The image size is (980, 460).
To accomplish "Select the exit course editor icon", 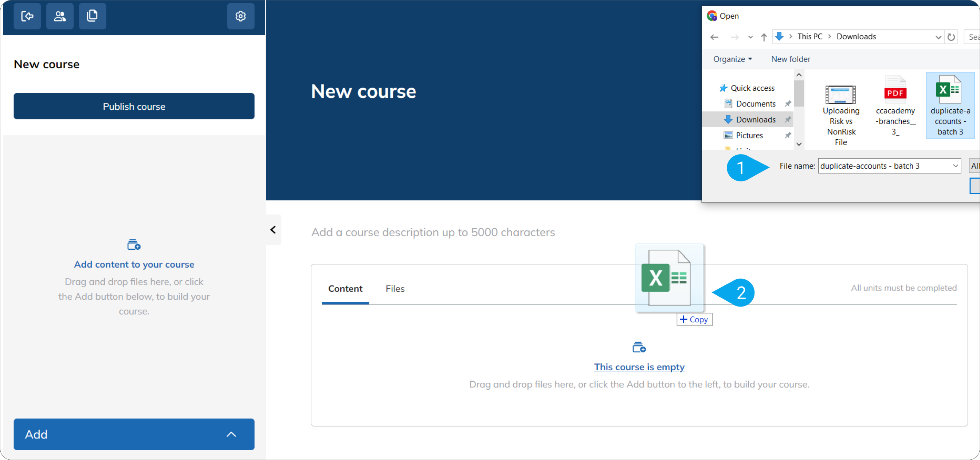I will (x=27, y=16).
